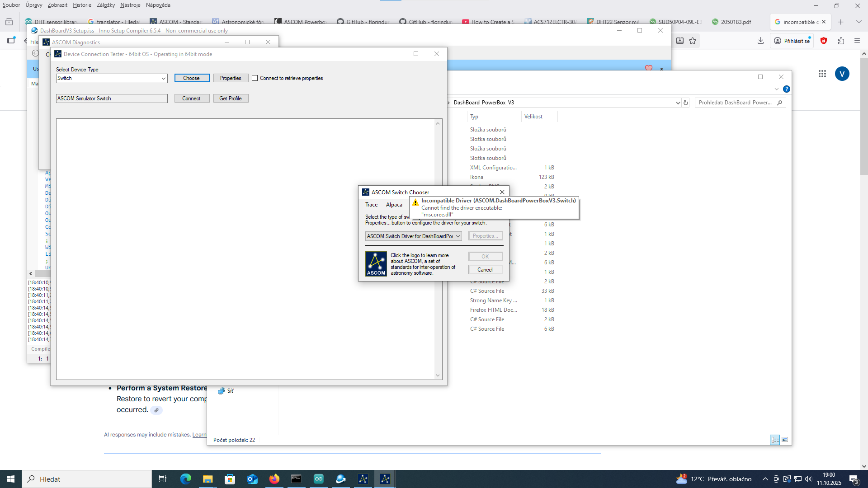This screenshot has height=488, width=868.
Task: Click the ASCOM logo in Switch Chooser
Action: point(376,263)
